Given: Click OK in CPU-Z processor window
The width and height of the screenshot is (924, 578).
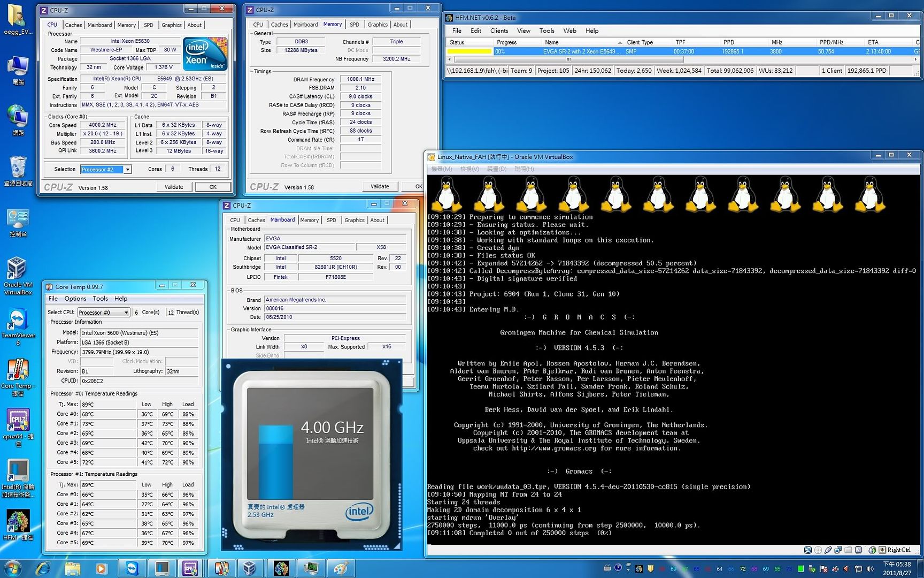Looking at the screenshot, I should pyautogui.click(x=213, y=187).
